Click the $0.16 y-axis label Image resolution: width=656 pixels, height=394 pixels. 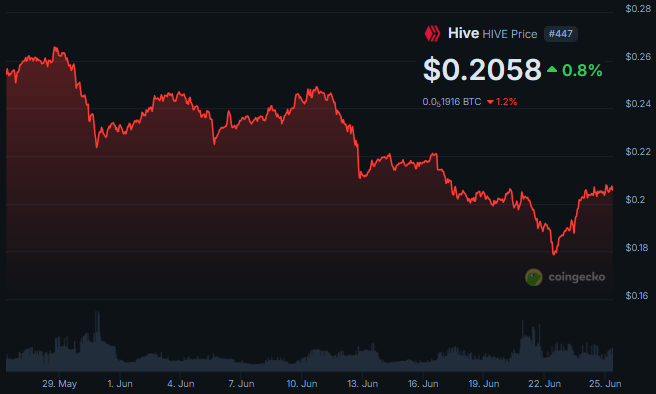pos(637,296)
